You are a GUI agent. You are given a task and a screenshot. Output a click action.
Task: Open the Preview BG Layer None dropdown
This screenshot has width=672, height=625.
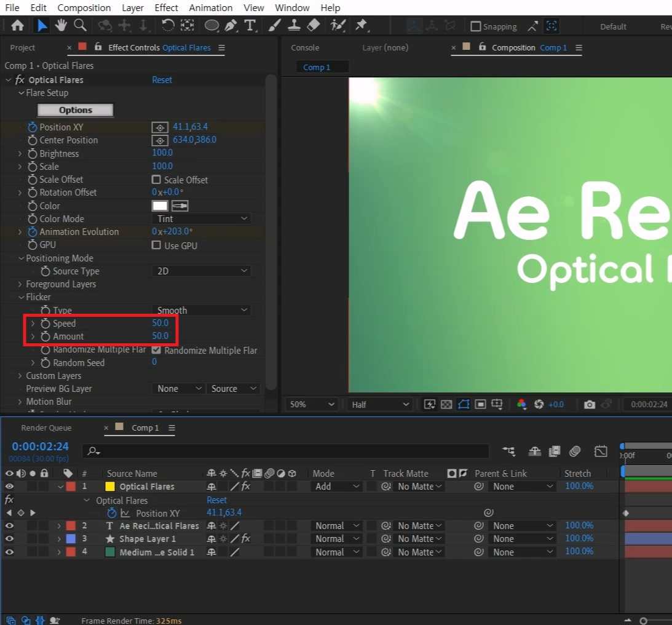pyautogui.click(x=178, y=388)
